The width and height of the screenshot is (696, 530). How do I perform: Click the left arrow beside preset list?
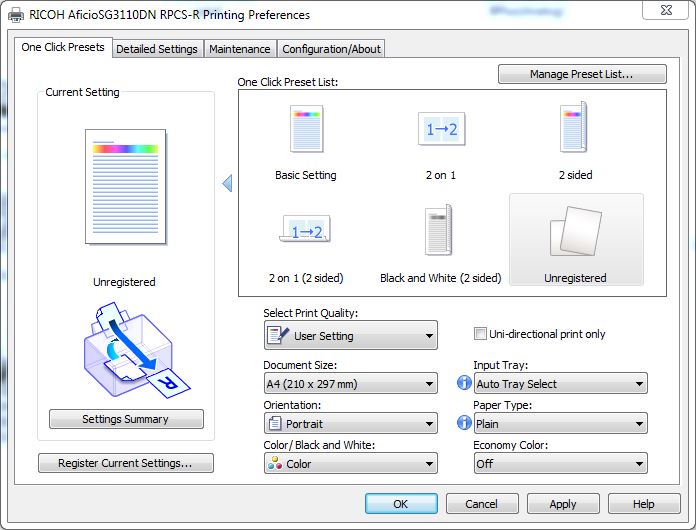pyautogui.click(x=227, y=183)
